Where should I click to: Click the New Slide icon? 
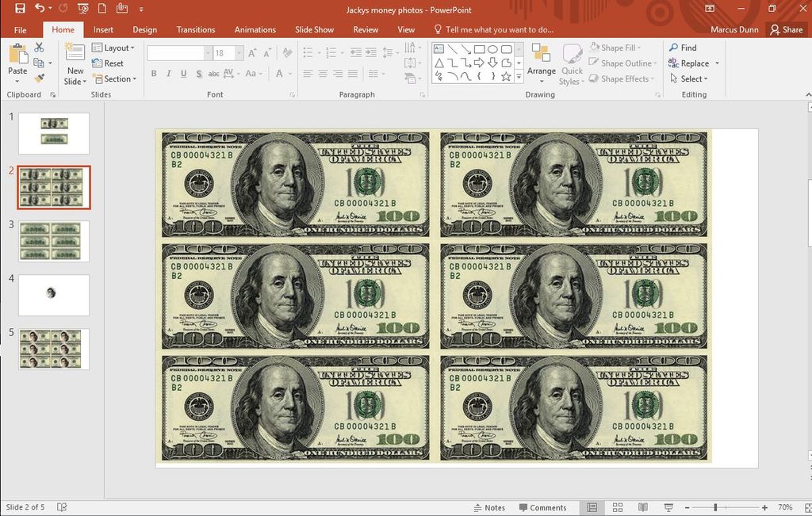(75, 52)
